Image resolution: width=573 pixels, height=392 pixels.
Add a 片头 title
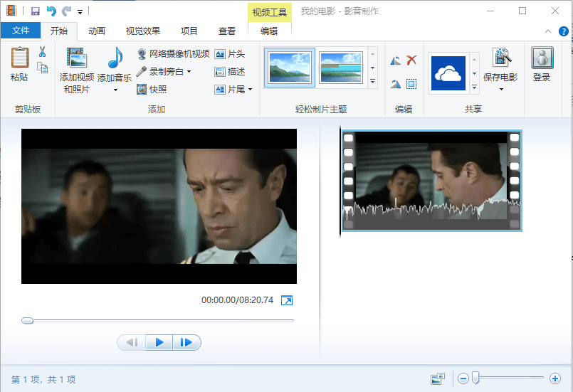[229, 54]
